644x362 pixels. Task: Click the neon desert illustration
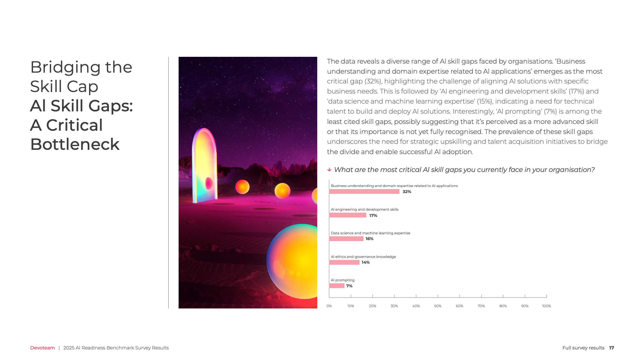tap(248, 183)
